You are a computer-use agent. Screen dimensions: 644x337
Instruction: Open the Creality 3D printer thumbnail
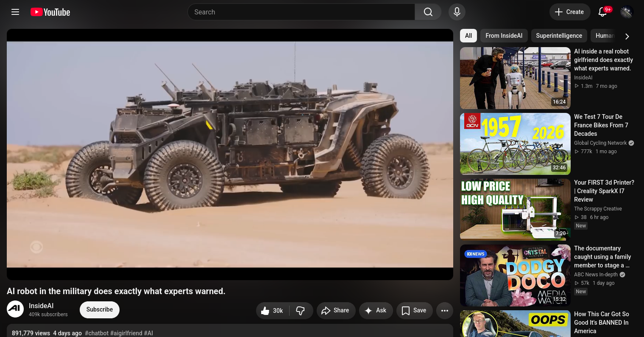515,210
